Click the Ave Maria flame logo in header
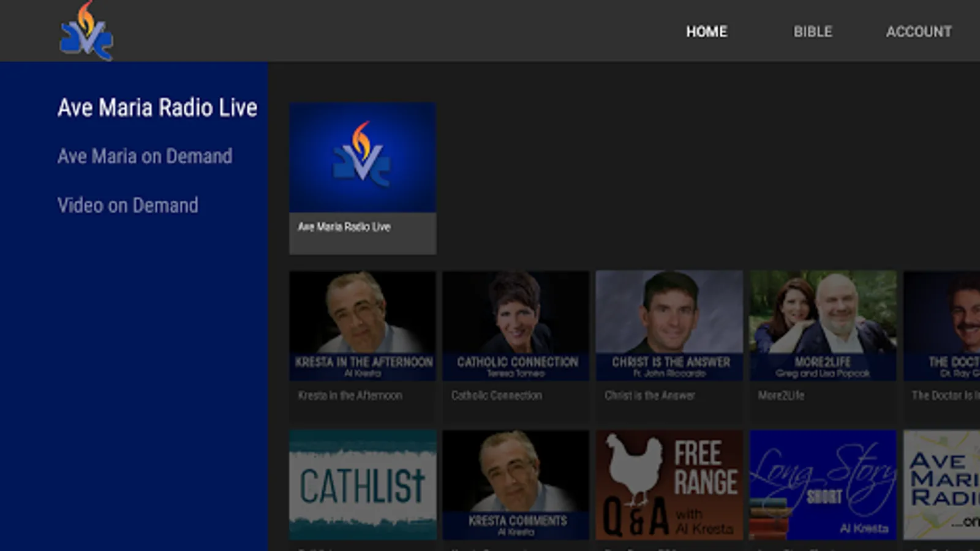This screenshot has height=551, width=980. point(86,31)
